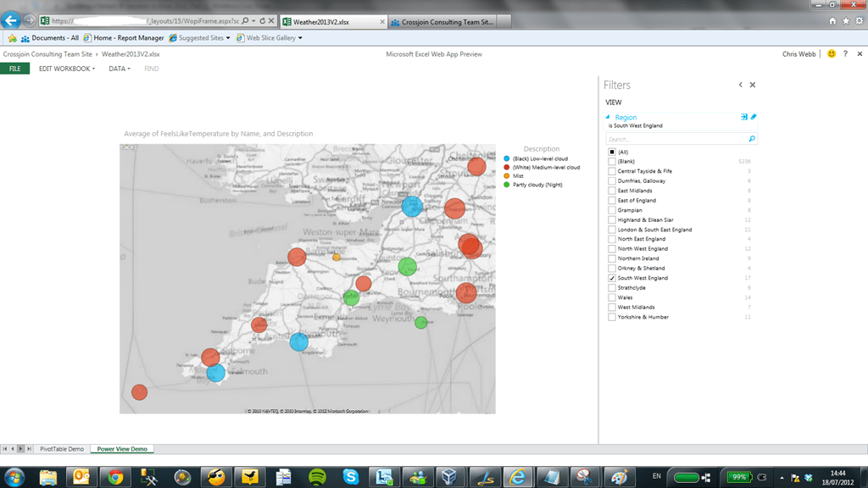Check Yorkshire & Humber region

point(612,317)
